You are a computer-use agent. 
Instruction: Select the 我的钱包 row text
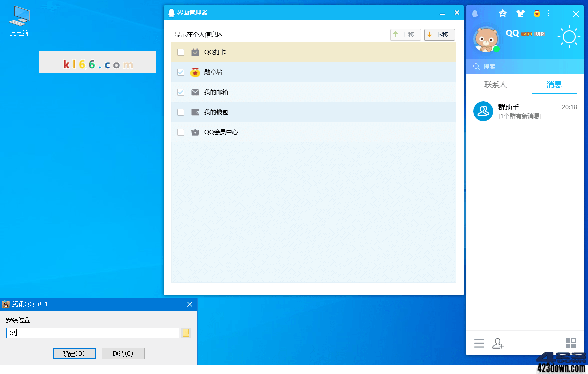(216, 112)
